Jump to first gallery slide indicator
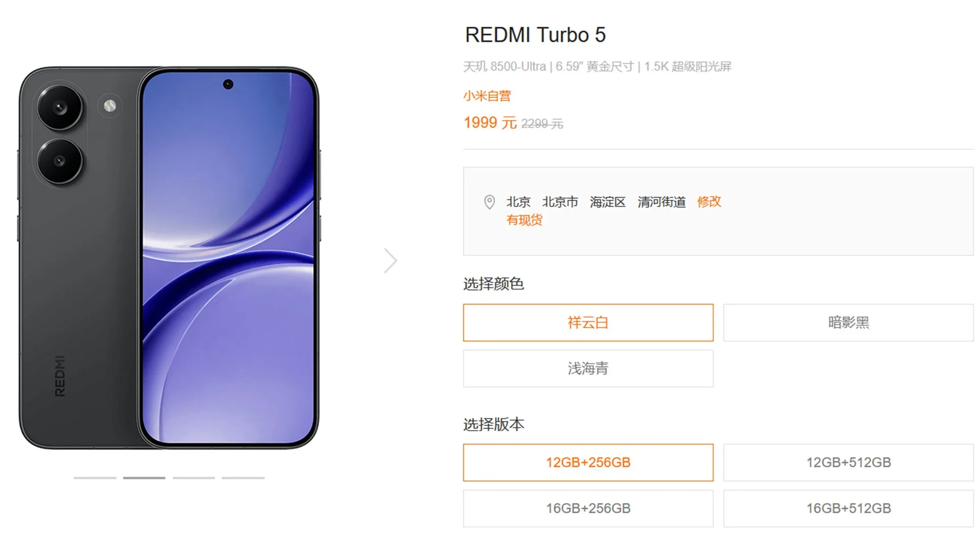The image size is (980, 547). [95, 478]
